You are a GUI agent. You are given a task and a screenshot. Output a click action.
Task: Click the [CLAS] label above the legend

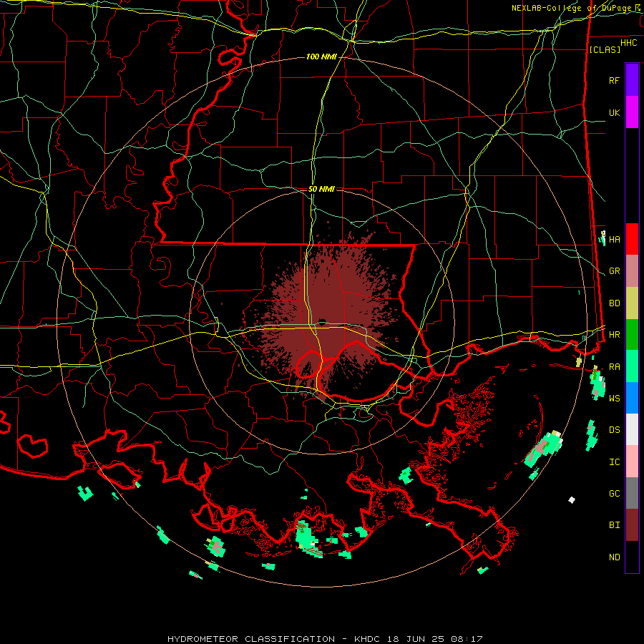click(605, 49)
